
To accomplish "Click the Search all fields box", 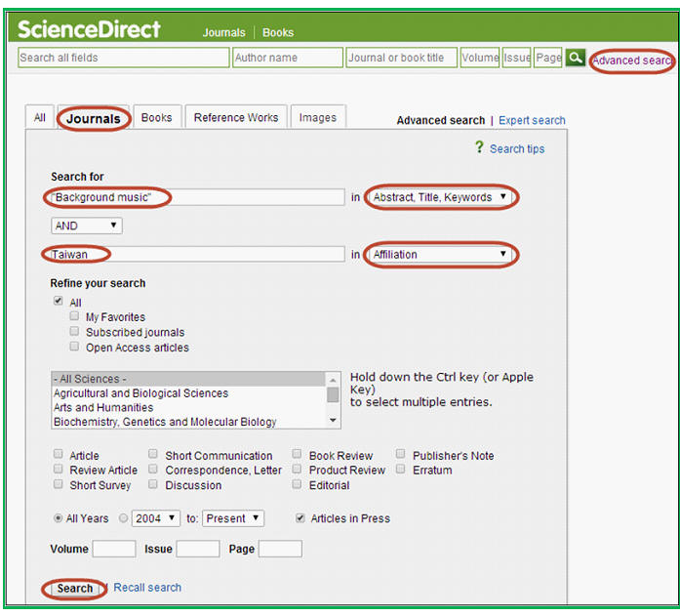I will [x=124, y=58].
